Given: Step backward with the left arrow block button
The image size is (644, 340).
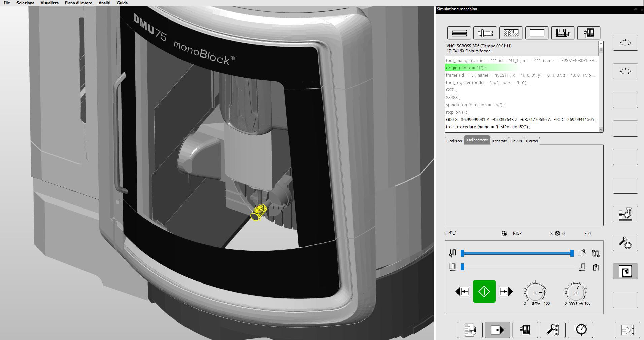Looking at the screenshot, I should pos(462,291).
